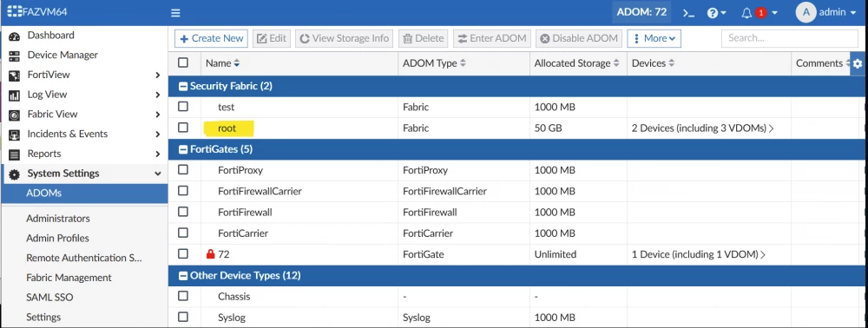
Task: Click the Enter ADOM button
Action: click(x=492, y=38)
